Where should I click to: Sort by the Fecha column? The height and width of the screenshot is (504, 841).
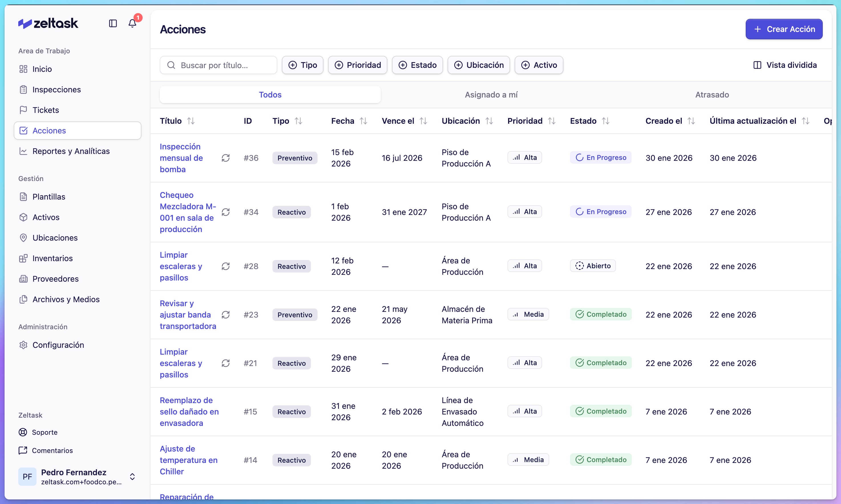(x=349, y=121)
